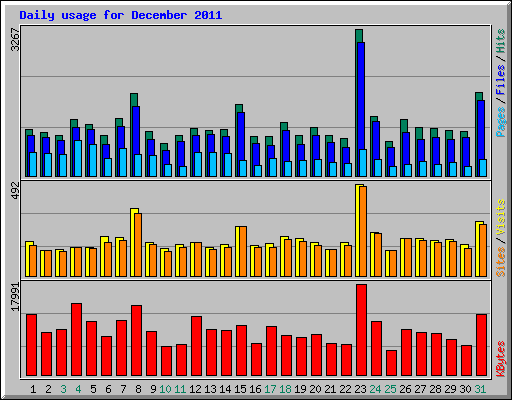This screenshot has width=512, height=400.
Task: Click green weekend day label 25
Action: [390, 389]
